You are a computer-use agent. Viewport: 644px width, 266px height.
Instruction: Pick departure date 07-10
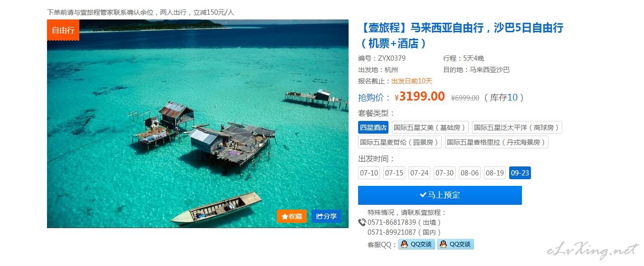tap(369, 173)
